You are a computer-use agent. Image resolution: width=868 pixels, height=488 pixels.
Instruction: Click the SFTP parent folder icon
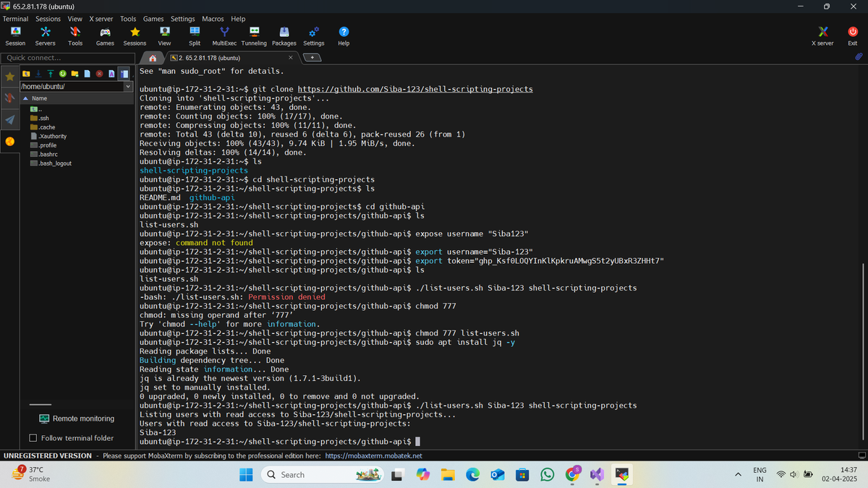pos(26,73)
